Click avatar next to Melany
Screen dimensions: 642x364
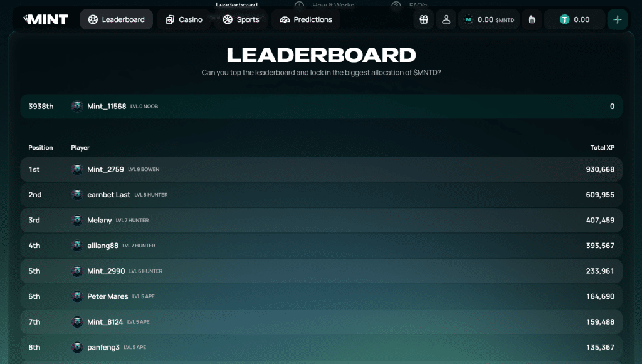pyautogui.click(x=77, y=220)
